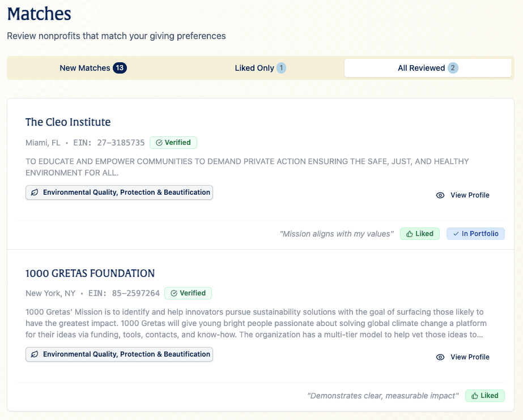Select the All Reviewed tab
Screen dimensions: 523x420
(x=428, y=68)
